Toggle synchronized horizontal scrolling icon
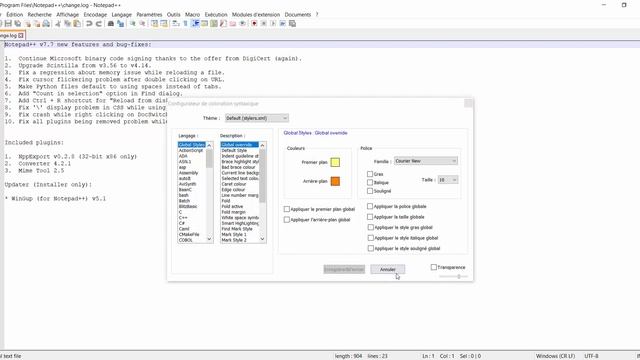 [164, 24]
